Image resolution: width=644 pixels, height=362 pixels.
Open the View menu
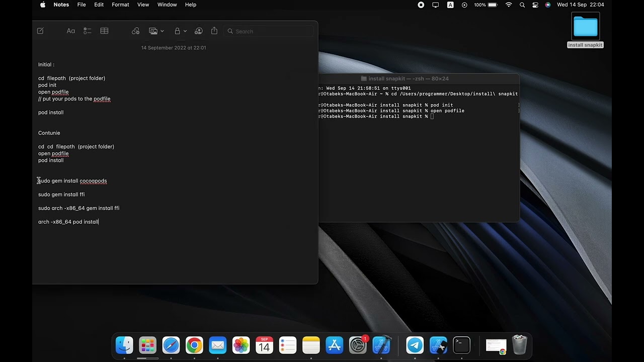(x=143, y=5)
